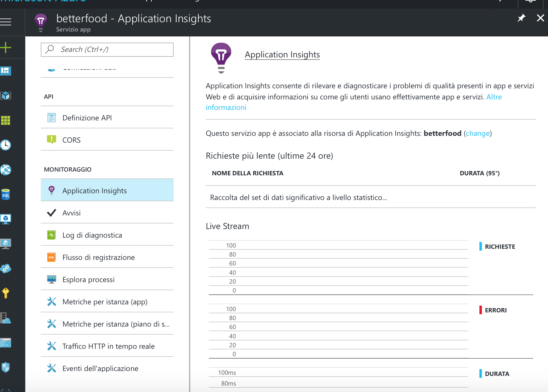Click the MONITORAGGIO section heading
The width and height of the screenshot is (548, 392).
pyautogui.click(x=68, y=169)
